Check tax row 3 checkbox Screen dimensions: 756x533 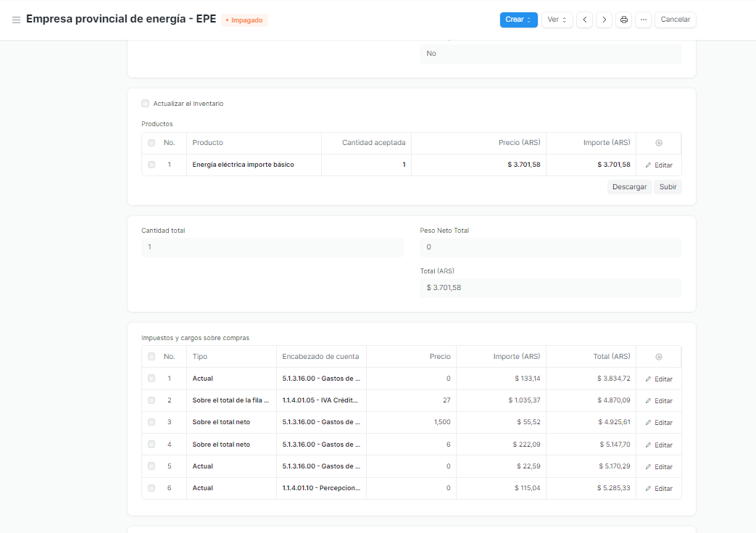(151, 422)
